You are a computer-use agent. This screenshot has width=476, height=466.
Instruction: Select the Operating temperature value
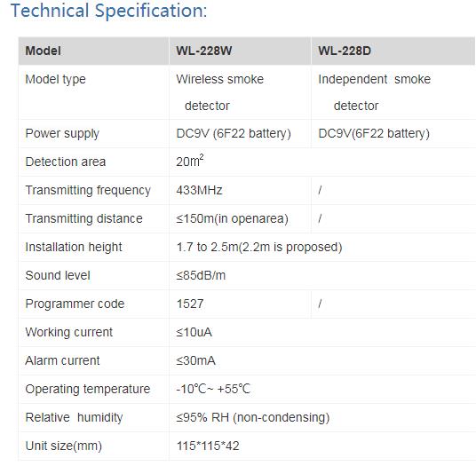click(x=213, y=389)
